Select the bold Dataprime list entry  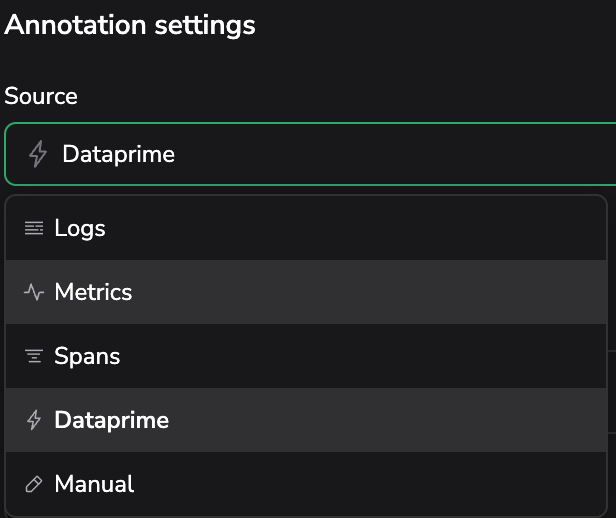point(111,421)
